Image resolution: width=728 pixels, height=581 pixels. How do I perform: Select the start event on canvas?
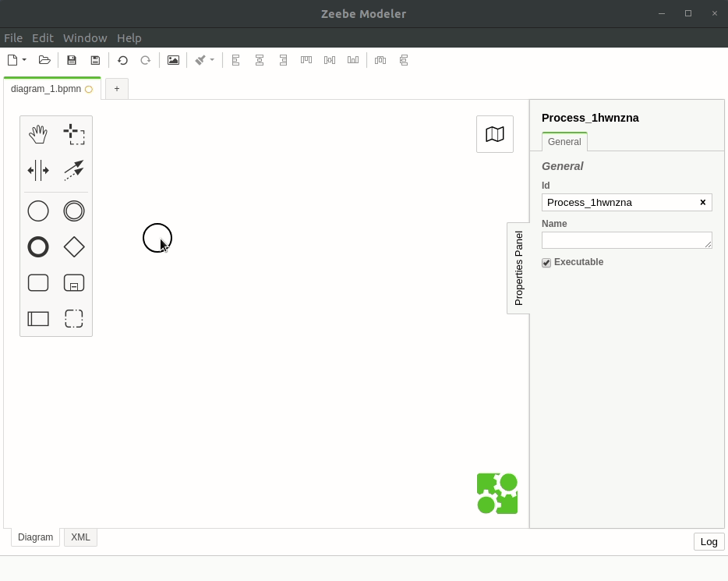[x=157, y=238]
